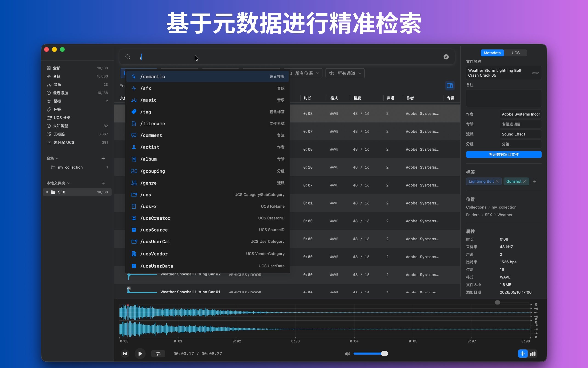588x368 pixels.
Task: Open 标签 in the sidebar
Action: tap(77, 109)
